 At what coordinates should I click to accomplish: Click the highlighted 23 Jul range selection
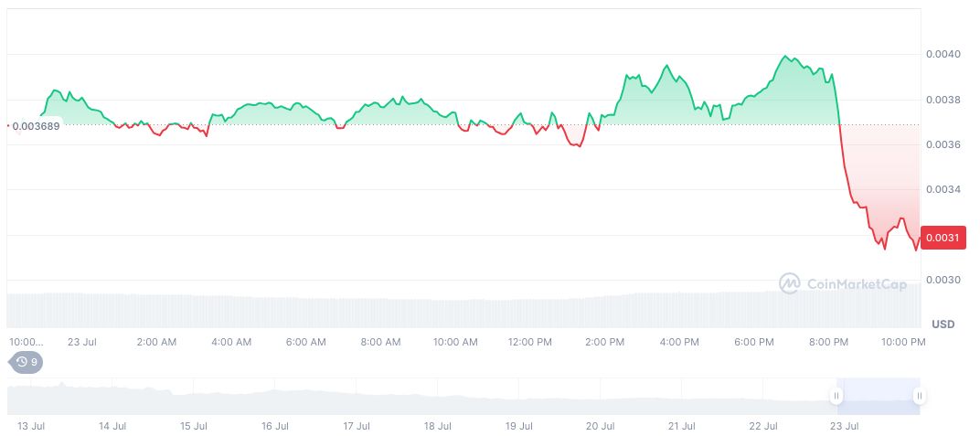click(x=878, y=395)
